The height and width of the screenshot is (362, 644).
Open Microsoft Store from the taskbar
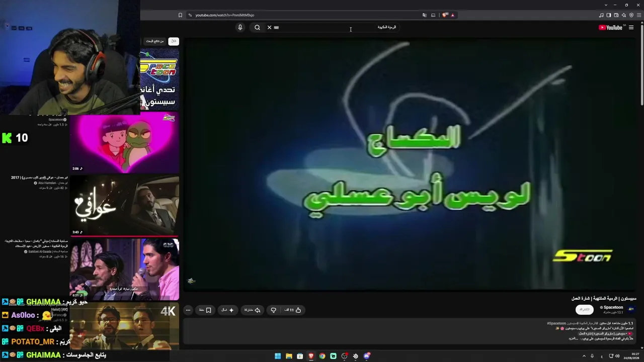(300, 356)
